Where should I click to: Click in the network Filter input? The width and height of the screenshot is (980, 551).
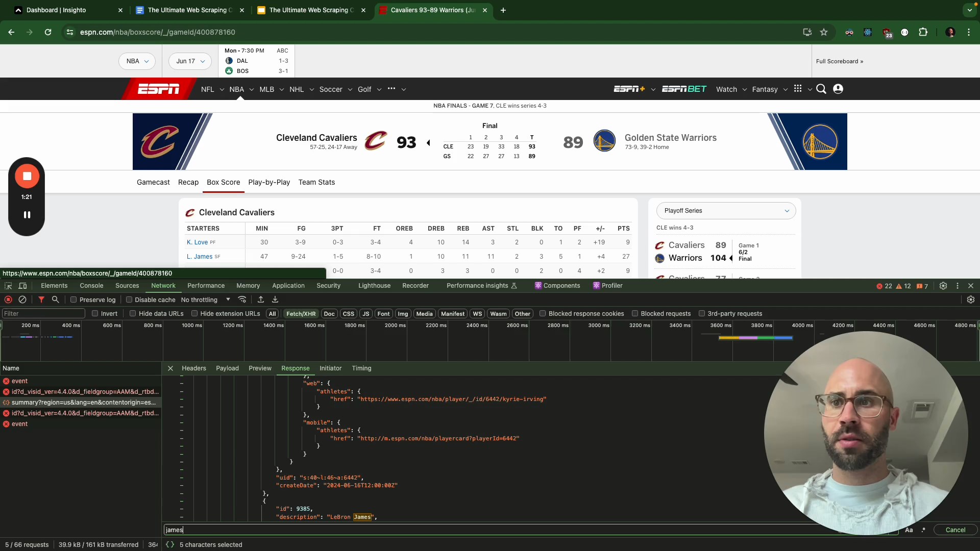tap(43, 314)
